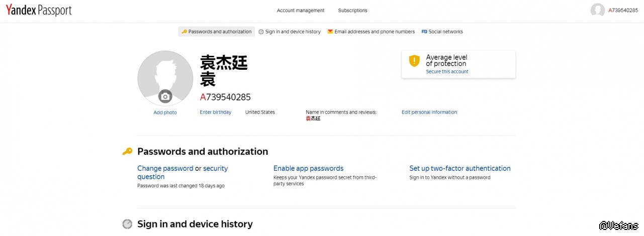Open the Subscriptions menu item
Image resolution: width=644 pixels, height=236 pixels.
[352, 11]
